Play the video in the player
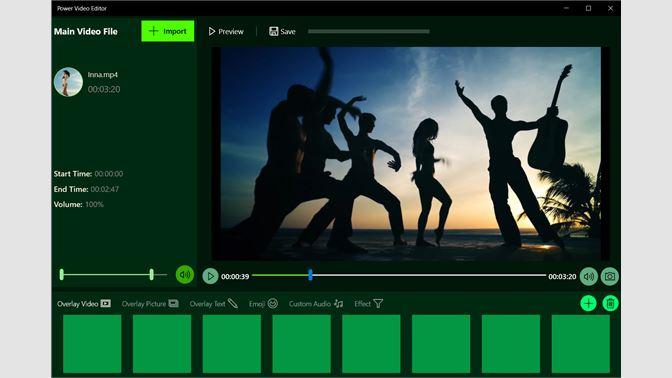The image size is (672, 378). click(x=210, y=276)
